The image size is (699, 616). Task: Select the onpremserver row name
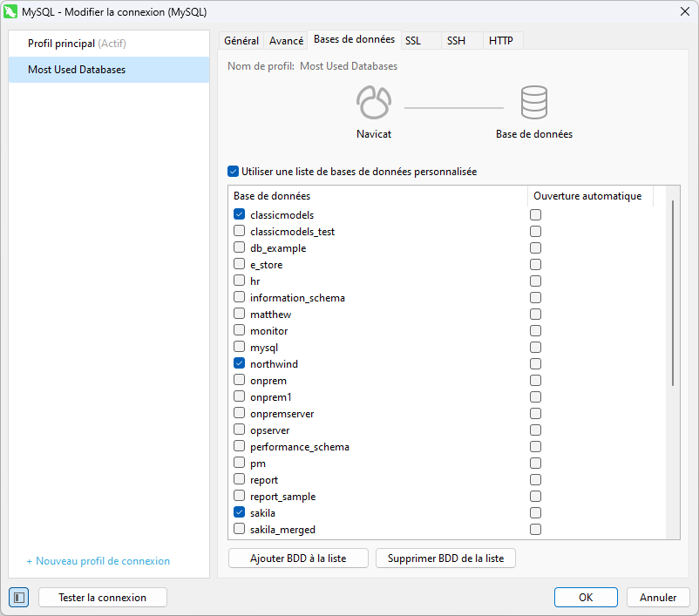(282, 414)
